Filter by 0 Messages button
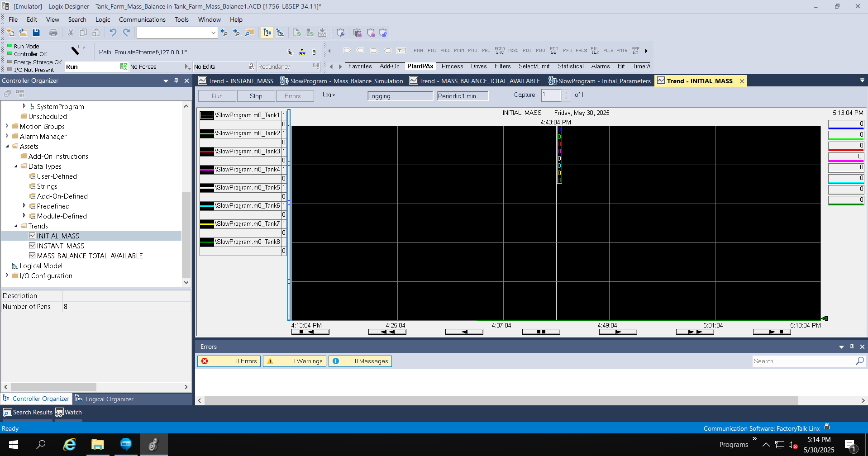Viewport: 868px width, 456px height. pos(360,361)
